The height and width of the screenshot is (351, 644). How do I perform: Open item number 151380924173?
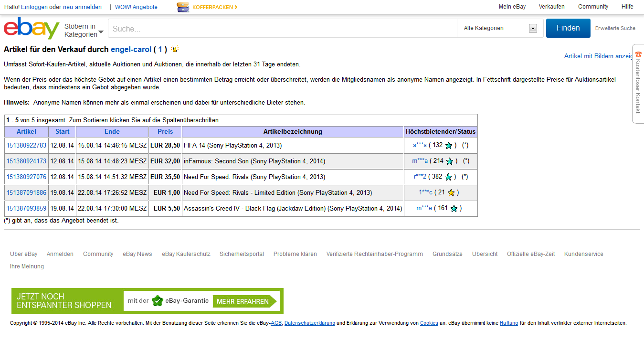point(26,161)
